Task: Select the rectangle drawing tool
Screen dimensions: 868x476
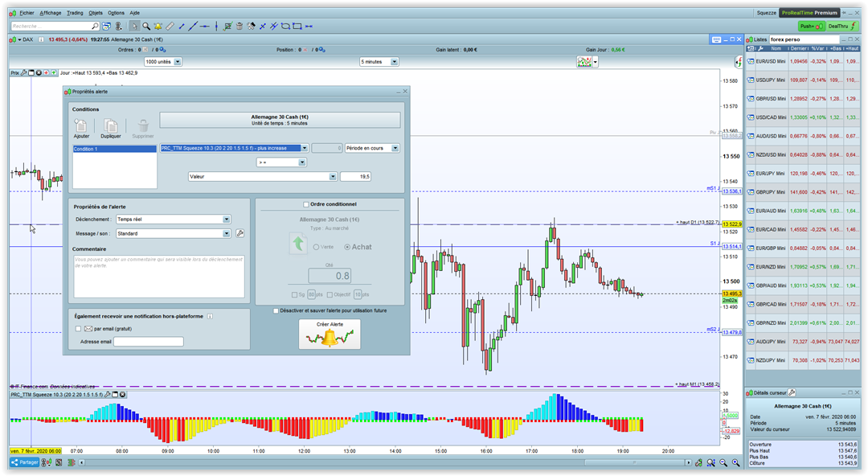Action: [297, 26]
